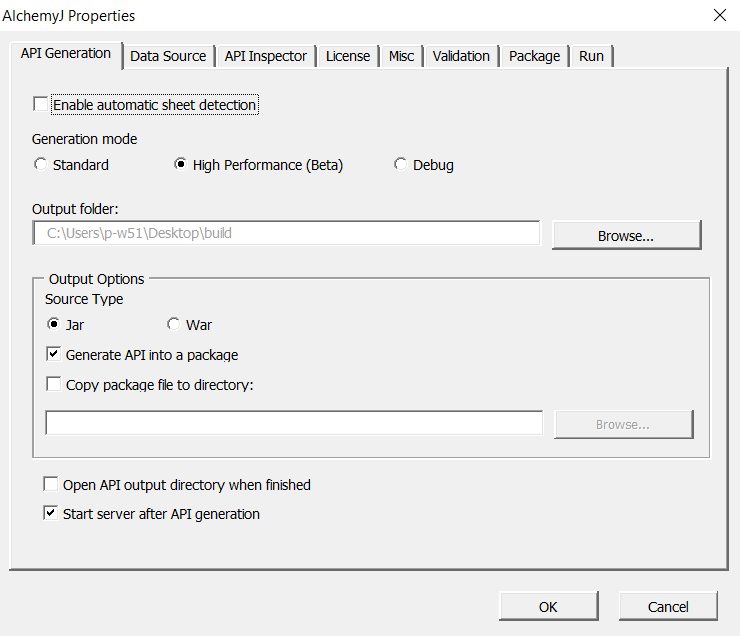Browse for the output folder
740x636 pixels.
point(626,235)
